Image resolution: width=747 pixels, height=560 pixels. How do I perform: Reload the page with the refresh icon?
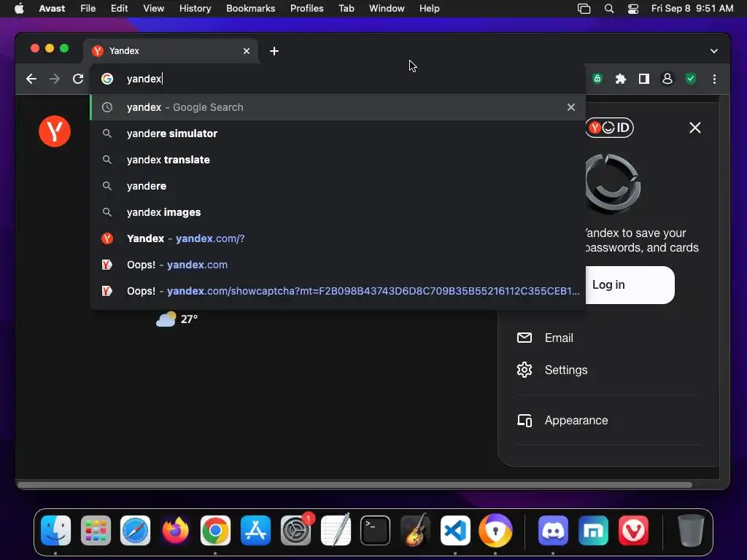[x=78, y=79]
